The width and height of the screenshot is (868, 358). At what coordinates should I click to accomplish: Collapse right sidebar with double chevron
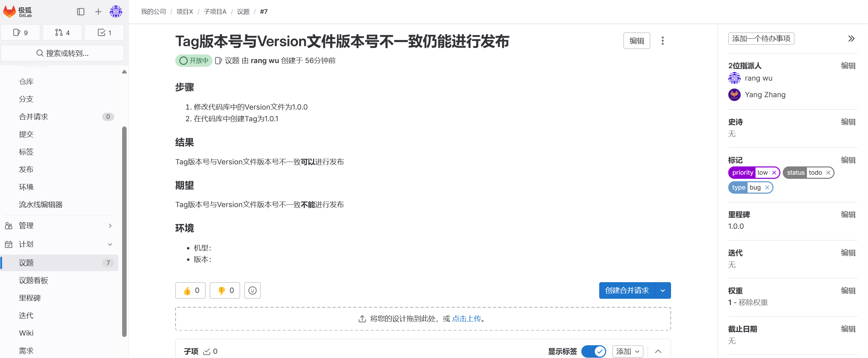tap(851, 39)
